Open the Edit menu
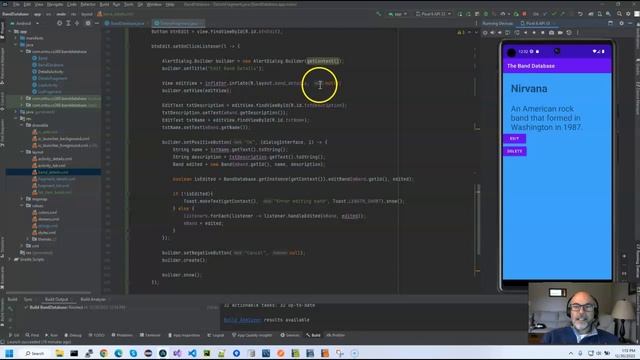The width and height of the screenshot is (640, 360). tap(27, 4)
